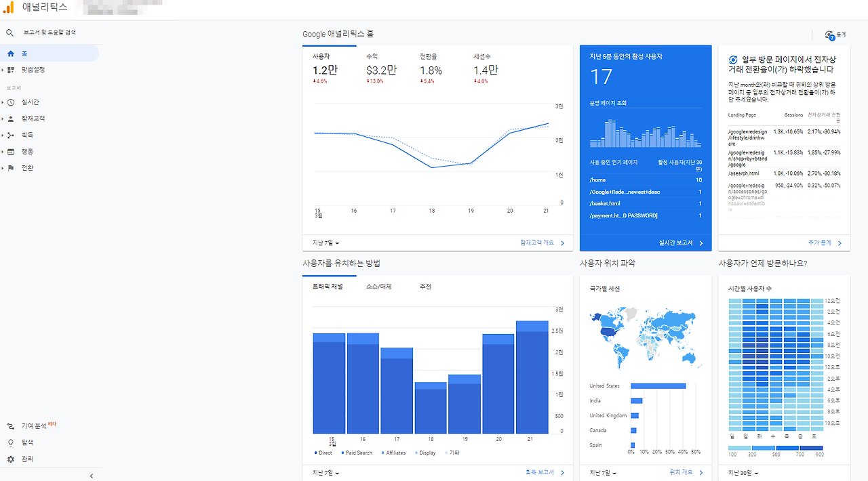
Task: Open the 맞춤설정 customization grid icon
Action: click(x=10, y=70)
